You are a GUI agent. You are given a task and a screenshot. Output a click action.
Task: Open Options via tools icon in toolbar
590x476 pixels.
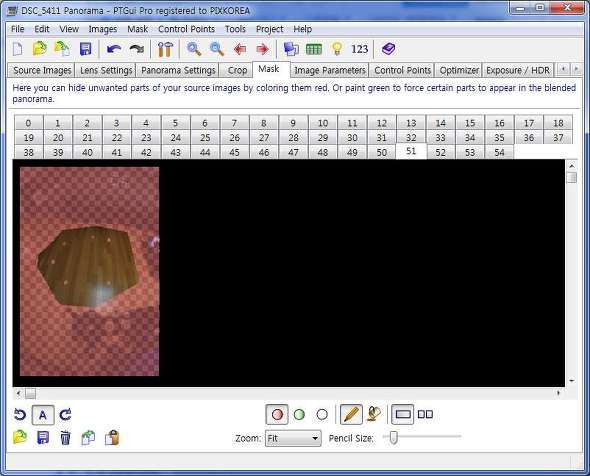(x=165, y=49)
